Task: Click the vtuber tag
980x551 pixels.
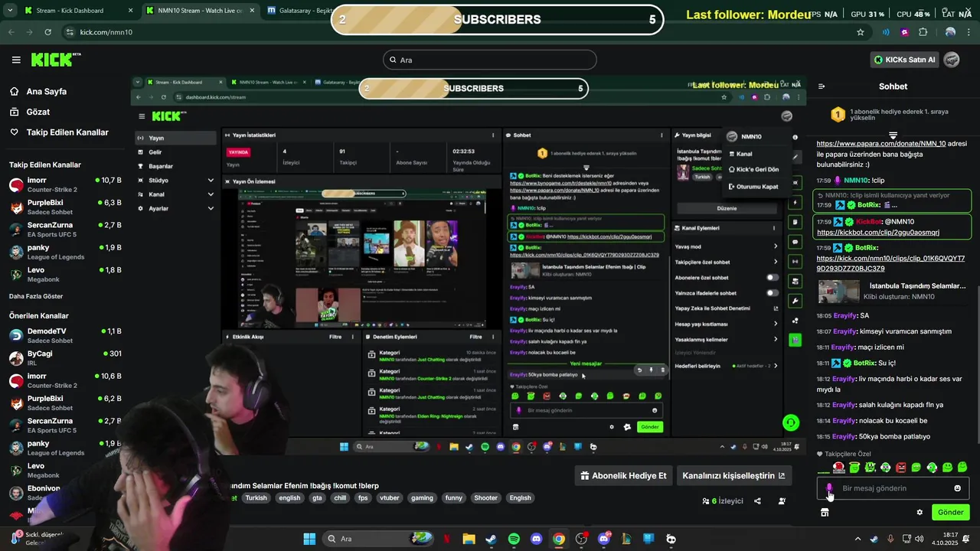Action: coord(390,497)
